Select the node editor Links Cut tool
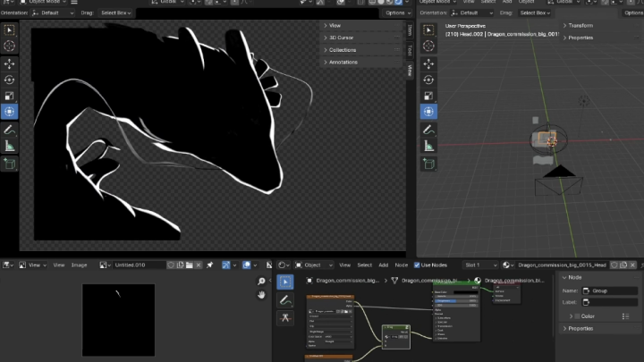 (x=285, y=317)
